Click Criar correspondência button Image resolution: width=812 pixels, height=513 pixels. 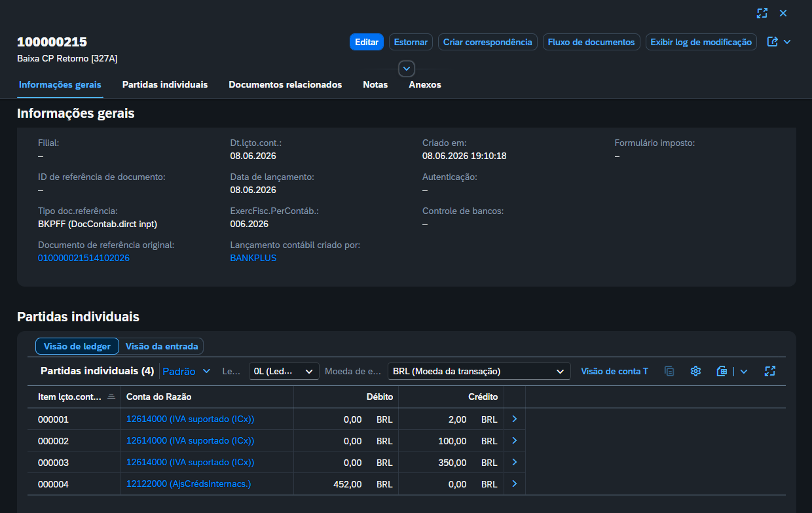pos(488,42)
